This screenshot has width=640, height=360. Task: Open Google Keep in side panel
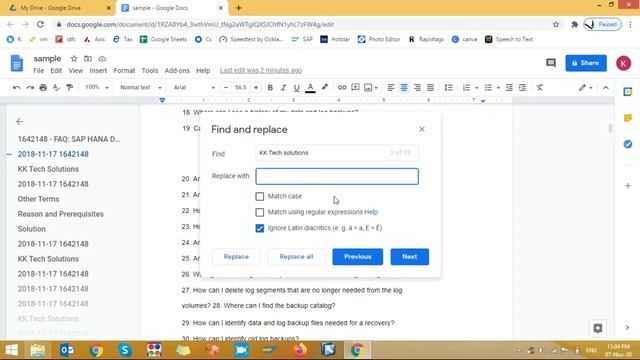tap(628, 118)
